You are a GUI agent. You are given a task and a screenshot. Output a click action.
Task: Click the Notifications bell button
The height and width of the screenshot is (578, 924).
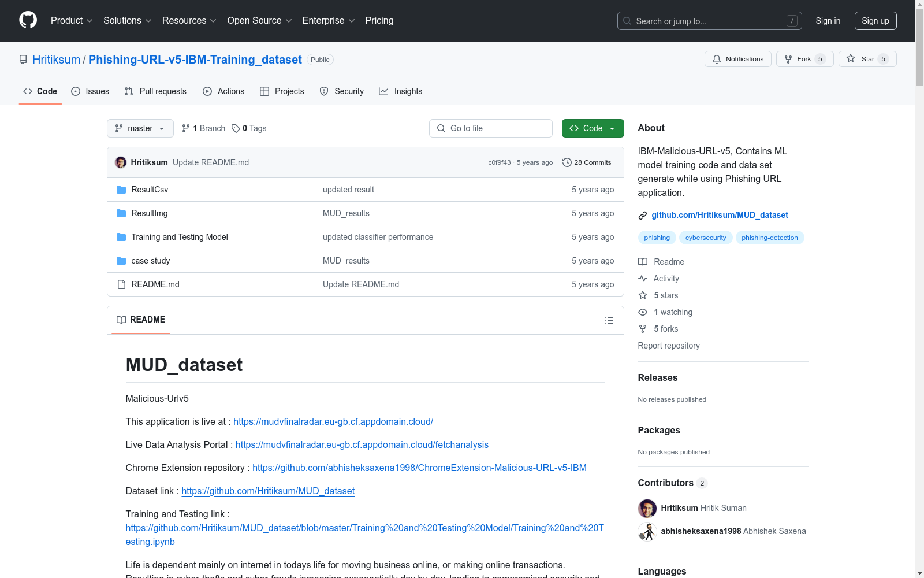pos(737,59)
